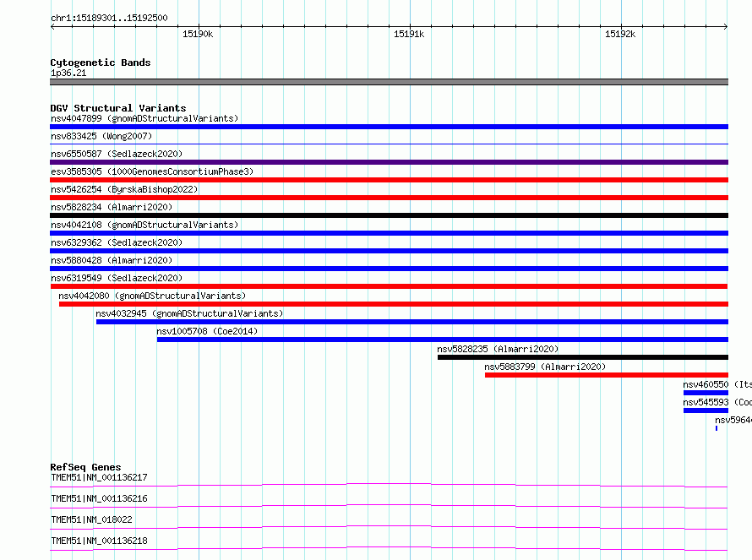
Task: Click TMEM51|NM_001136218 transcript label
Action: (x=99, y=541)
